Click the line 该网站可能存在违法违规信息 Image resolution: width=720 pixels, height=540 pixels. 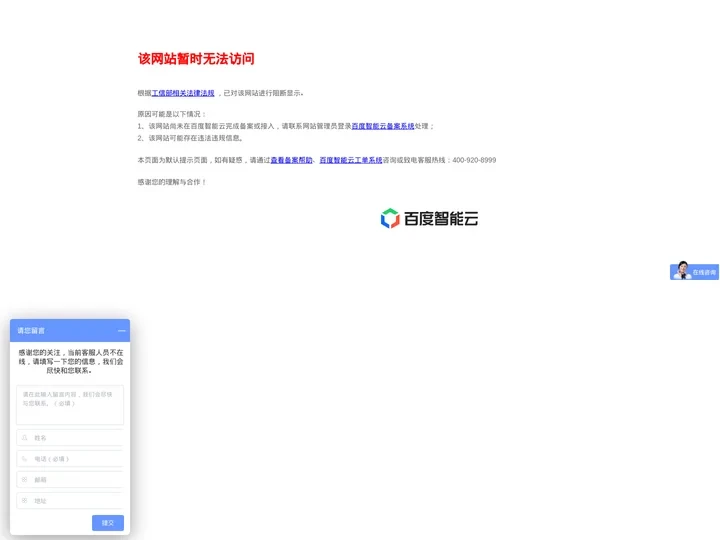click(x=196, y=138)
